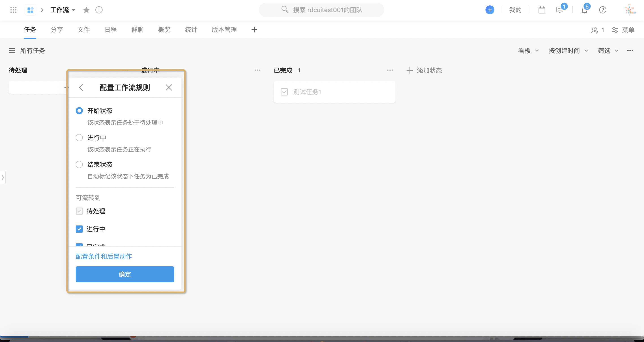Select the 开始状态 radio option

79,110
